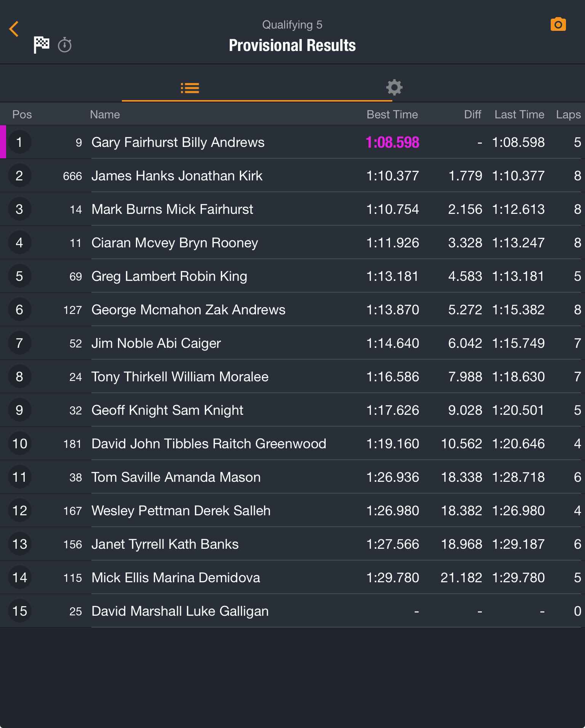The height and width of the screenshot is (728, 585).
Task: Switch to the results list tab
Action: pos(190,88)
